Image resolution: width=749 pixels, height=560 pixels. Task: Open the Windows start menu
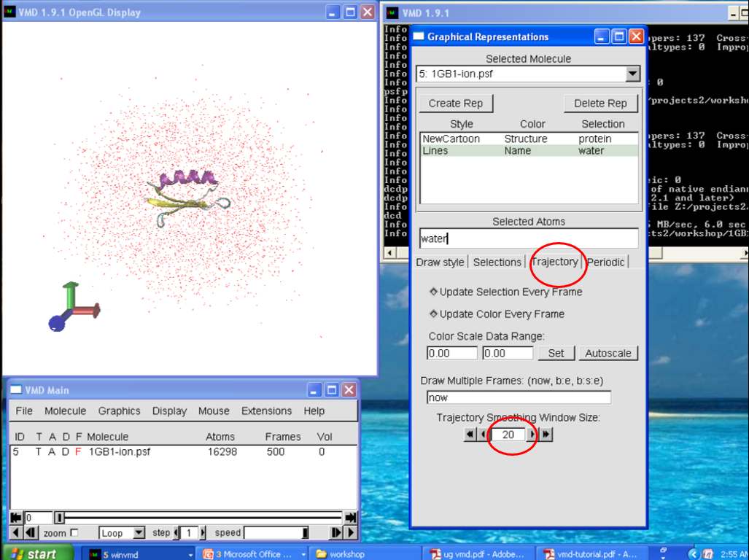click(x=37, y=553)
